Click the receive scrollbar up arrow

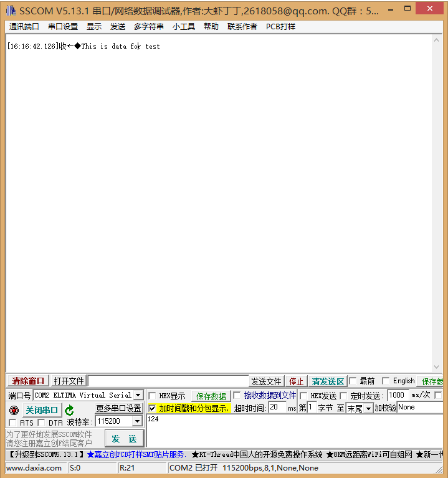point(436,40)
